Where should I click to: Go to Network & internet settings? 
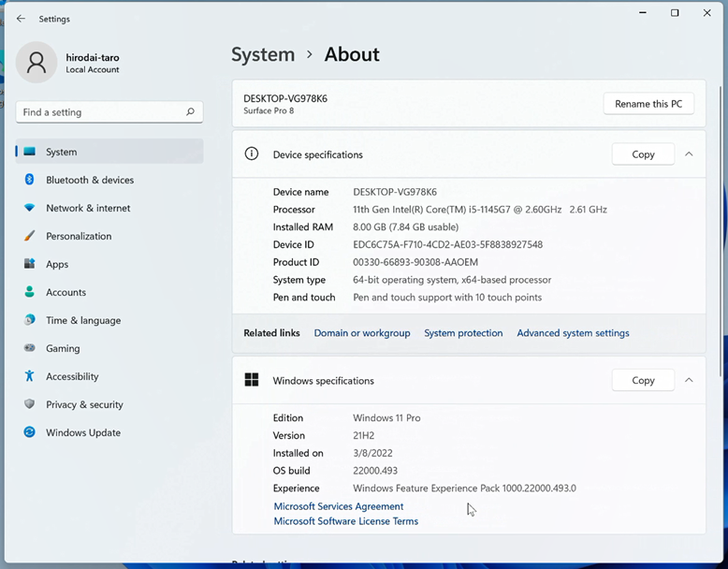pos(109,208)
